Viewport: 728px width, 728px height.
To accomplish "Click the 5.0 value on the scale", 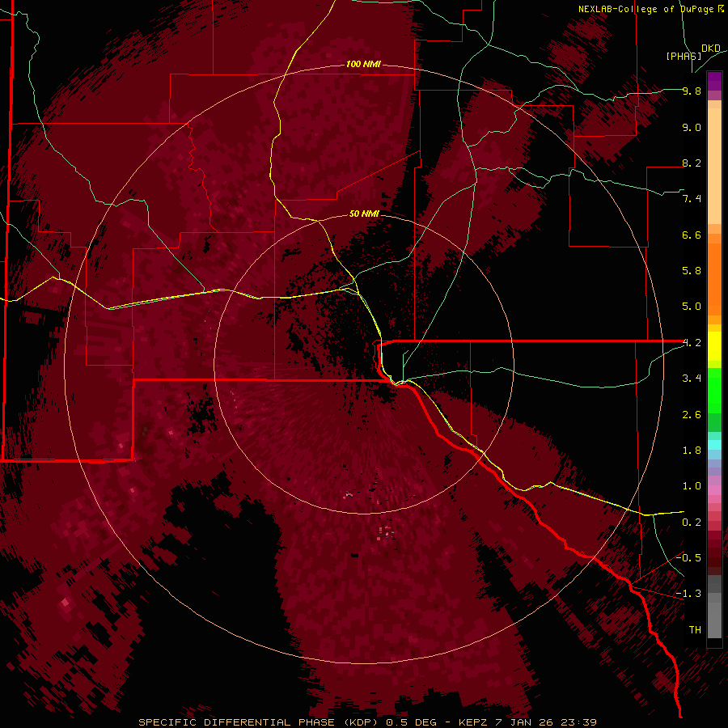I will (x=692, y=307).
